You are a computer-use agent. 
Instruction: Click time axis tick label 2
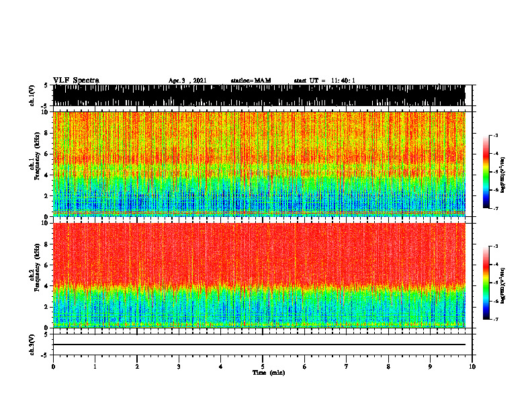[x=137, y=367]
